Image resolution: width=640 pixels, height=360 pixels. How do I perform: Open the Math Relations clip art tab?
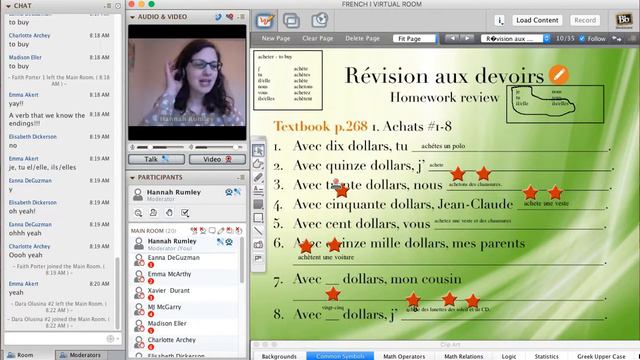pos(463,356)
